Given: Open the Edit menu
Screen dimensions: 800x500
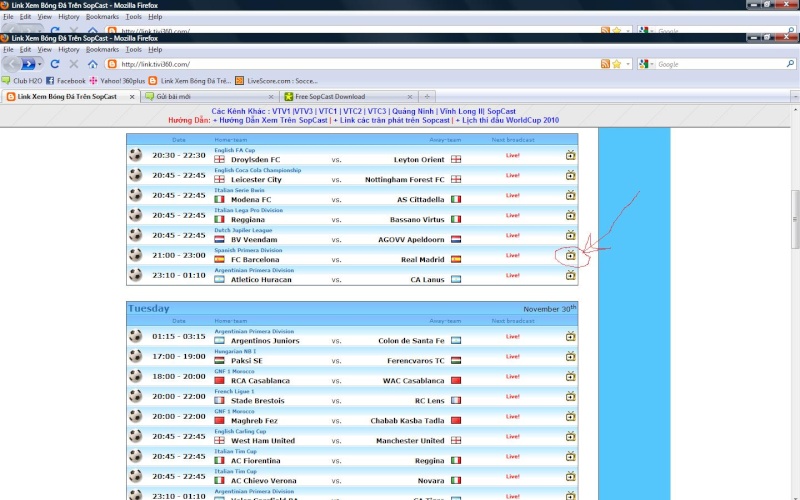Looking at the screenshot, I should coord(26,49).
